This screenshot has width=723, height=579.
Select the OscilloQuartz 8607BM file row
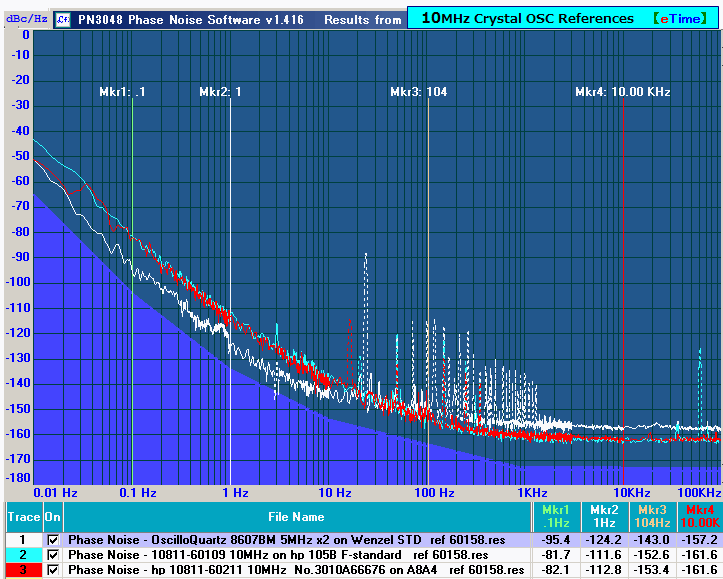(294, 540)
